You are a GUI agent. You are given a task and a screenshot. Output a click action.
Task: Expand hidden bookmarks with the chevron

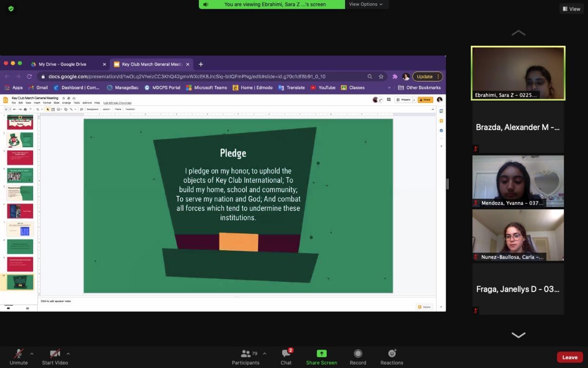coord(390,87)
